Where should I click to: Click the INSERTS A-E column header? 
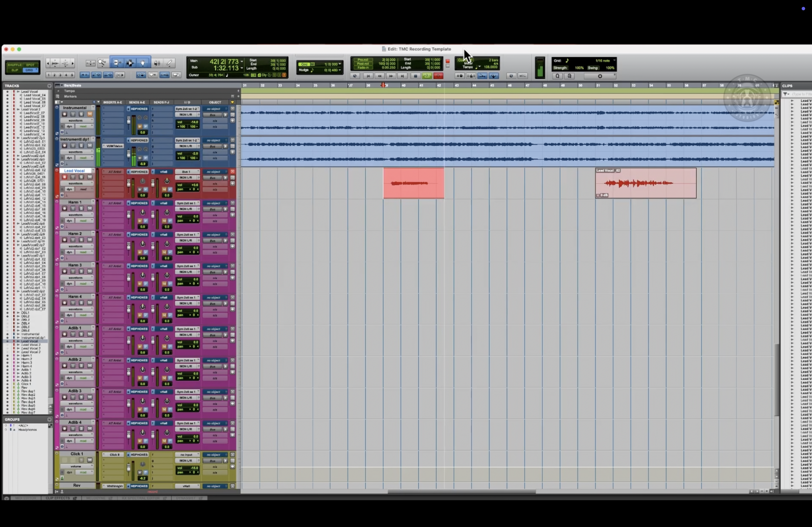coord(113,102)
